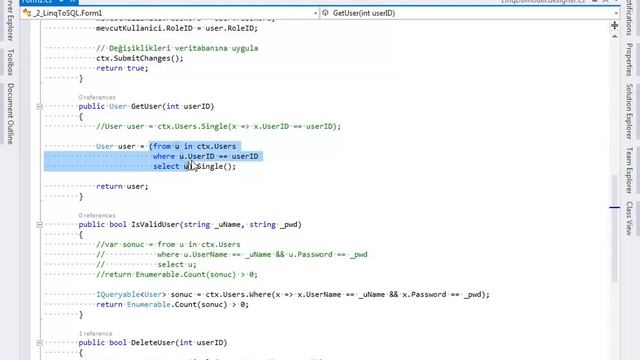Click '1 reference' above DeleteUser method
The height and width of the screenshot is (360, 640).
pos(96,333)
